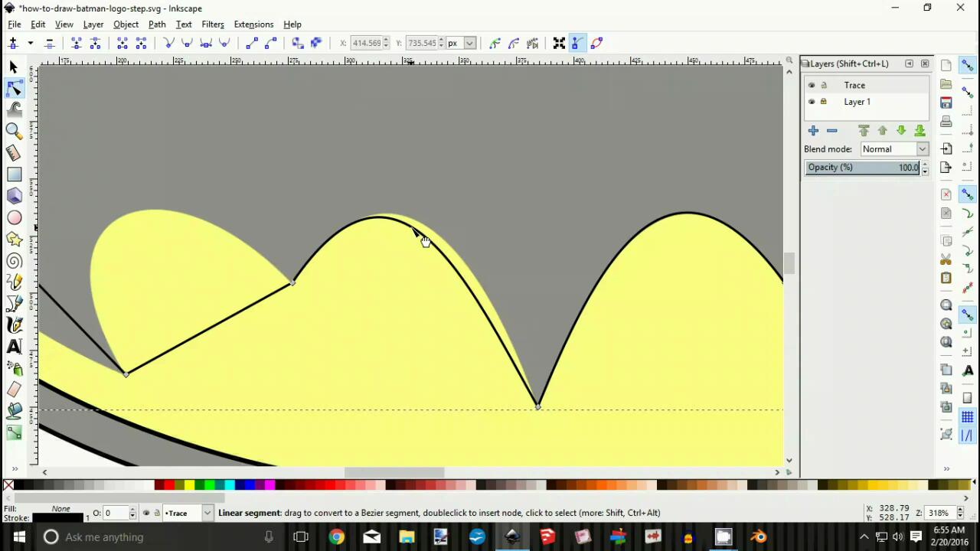Select the Spray tool
Screen dimensions: 980x551
coord(14,368)
